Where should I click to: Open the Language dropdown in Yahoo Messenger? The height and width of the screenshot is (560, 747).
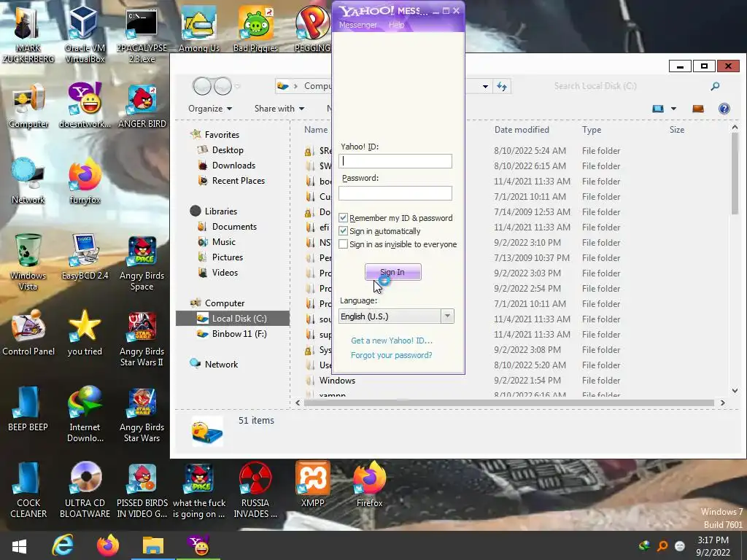(x=447, y=316)
